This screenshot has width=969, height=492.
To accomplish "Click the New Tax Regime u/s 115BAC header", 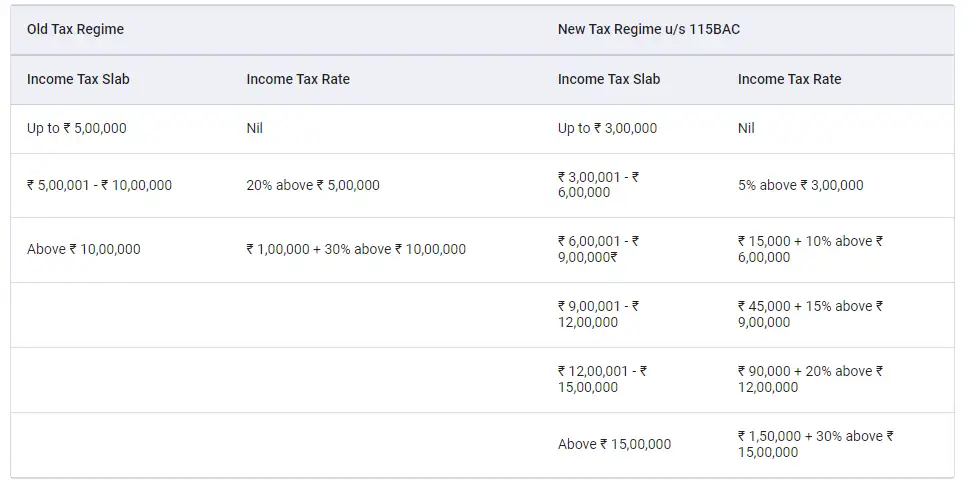I will 648,29.
